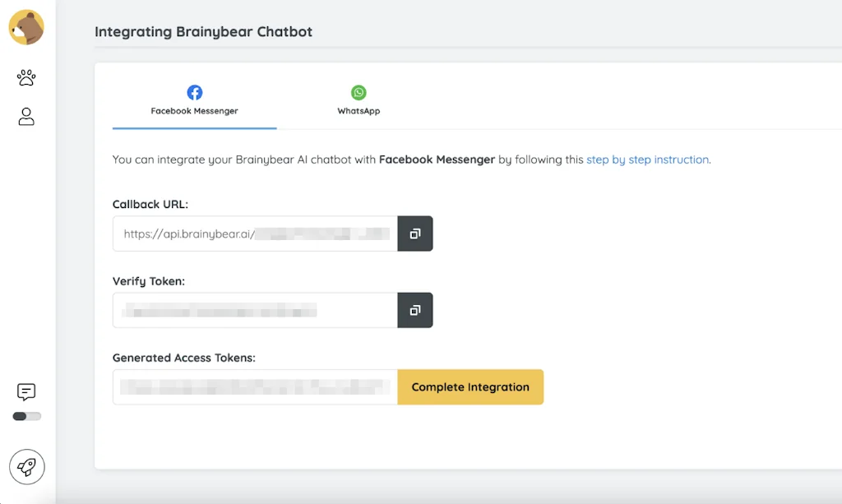Click the Verify Token label
Viewport: 842px width, 504px height.
pos(149,281)
